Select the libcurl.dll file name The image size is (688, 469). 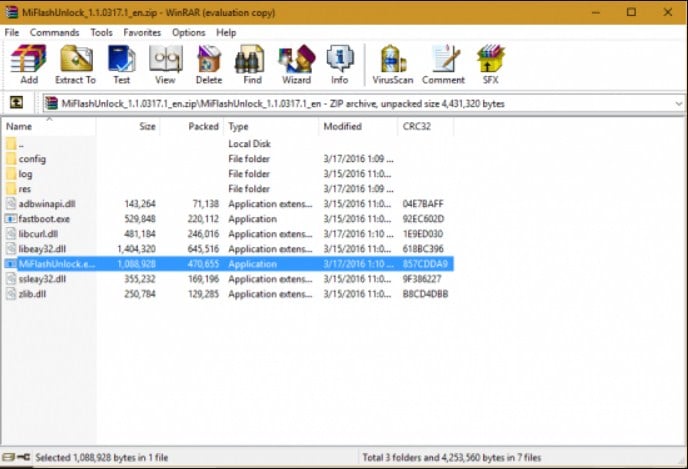[x=38, y=234]
